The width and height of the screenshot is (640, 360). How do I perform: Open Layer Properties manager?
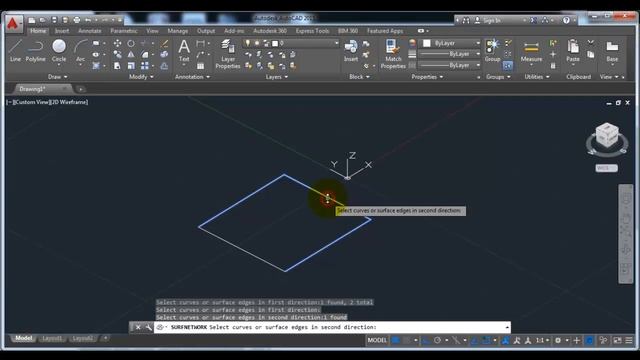coord(228,54)
